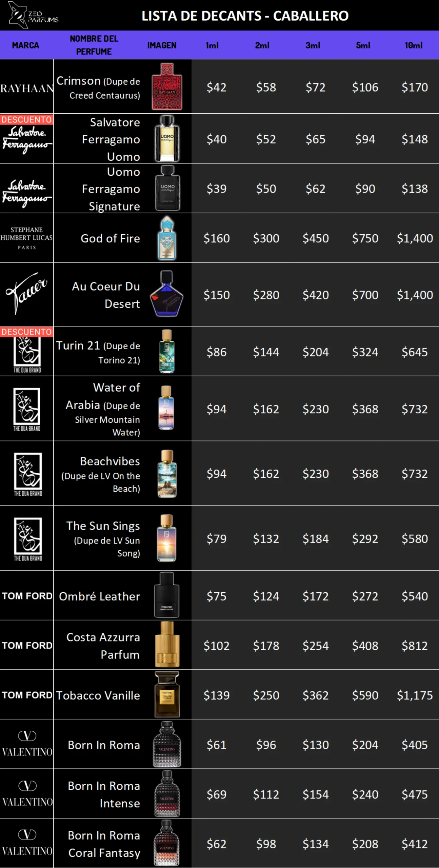Viewport: 439px width, 868px height.
Task: Click the Valentino logo beside Born In Roma Intense
Action: (27, 794)
